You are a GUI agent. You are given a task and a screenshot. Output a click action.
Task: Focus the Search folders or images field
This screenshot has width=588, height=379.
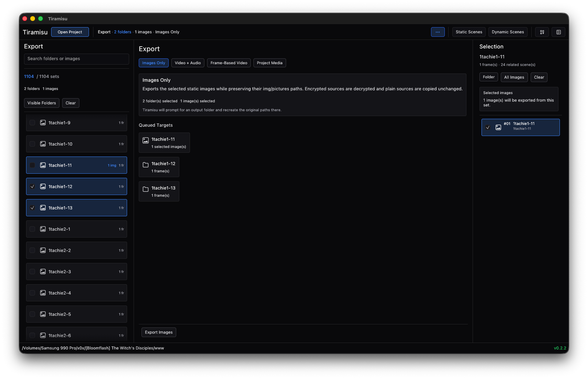point(76,59)
